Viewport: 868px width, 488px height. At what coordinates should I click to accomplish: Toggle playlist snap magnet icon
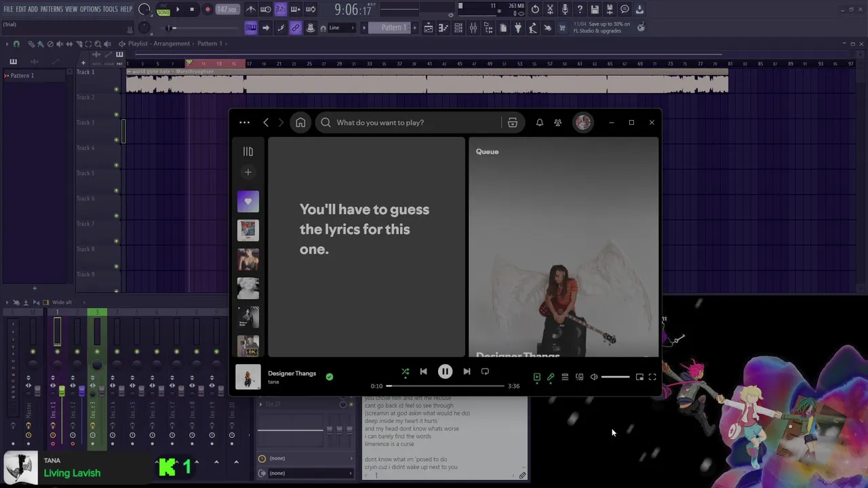(17, 44)
